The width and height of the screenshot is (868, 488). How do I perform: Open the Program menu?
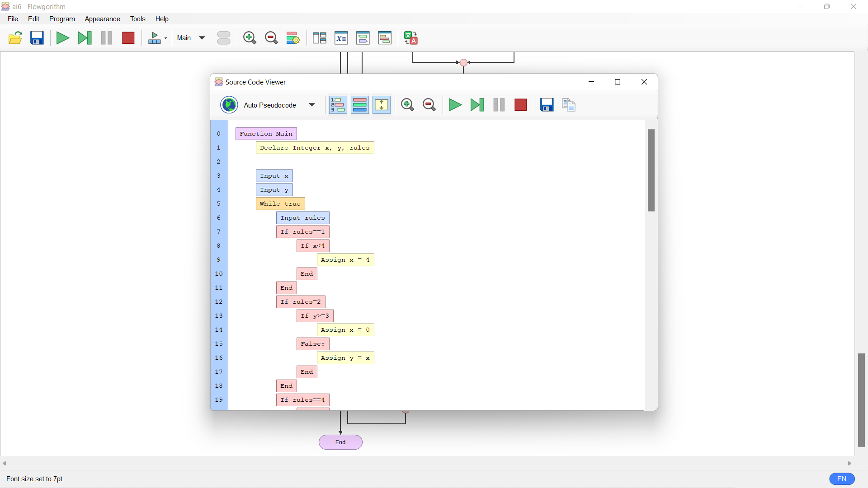62,19
